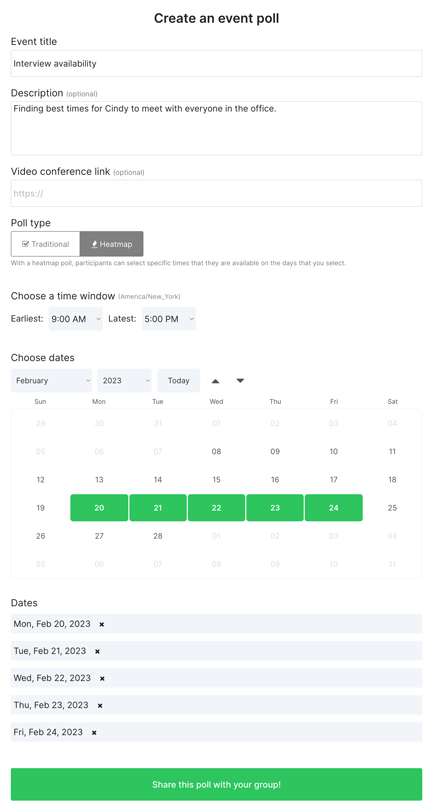Share this poll with your group
The height and width of the screenshot is (812, 432).
coord(217,784)
